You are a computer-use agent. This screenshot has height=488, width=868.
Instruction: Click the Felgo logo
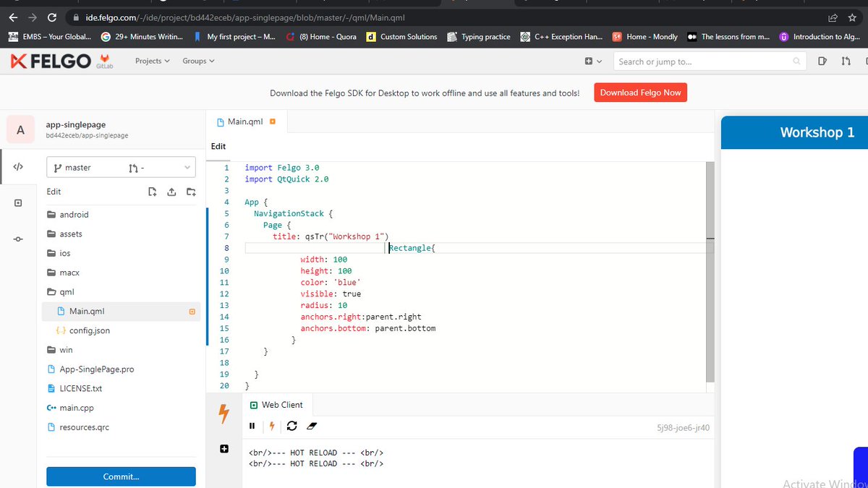pos(51,61)
